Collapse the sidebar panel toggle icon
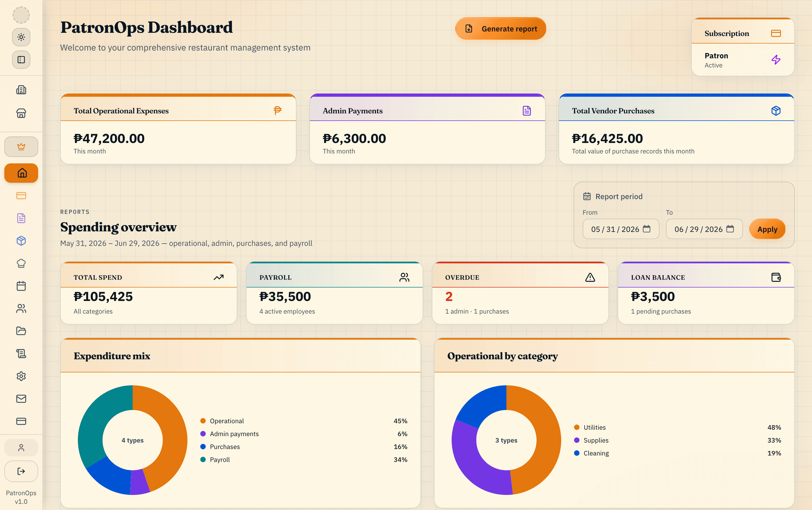This screenshot has width=812, height=510. tap(21, 60)
